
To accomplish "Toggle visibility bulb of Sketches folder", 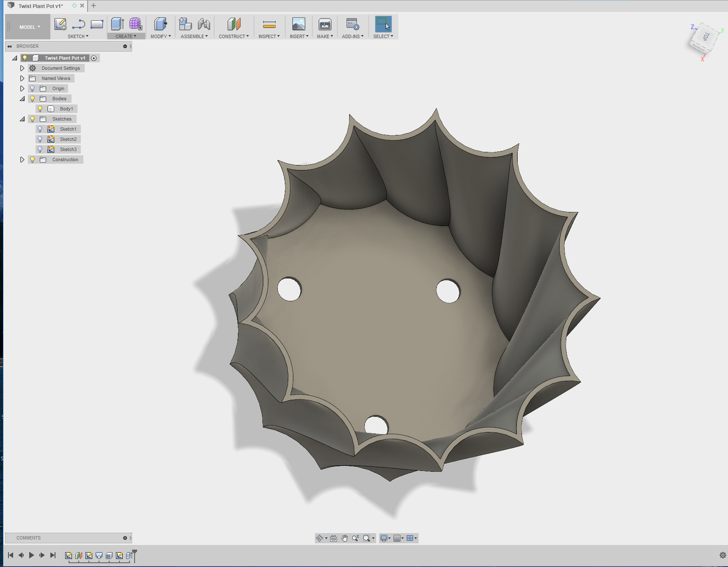I will click(33, 119).
